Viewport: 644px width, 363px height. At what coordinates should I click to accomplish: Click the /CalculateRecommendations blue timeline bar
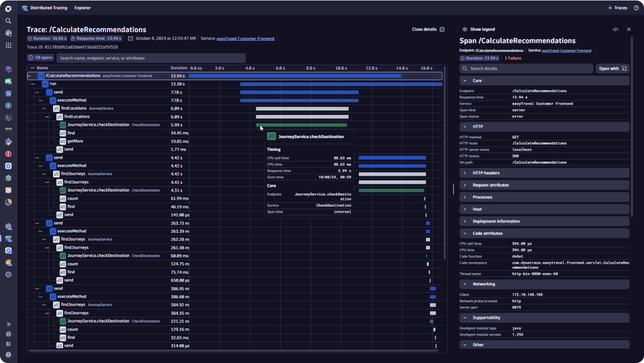pos(295,76)
